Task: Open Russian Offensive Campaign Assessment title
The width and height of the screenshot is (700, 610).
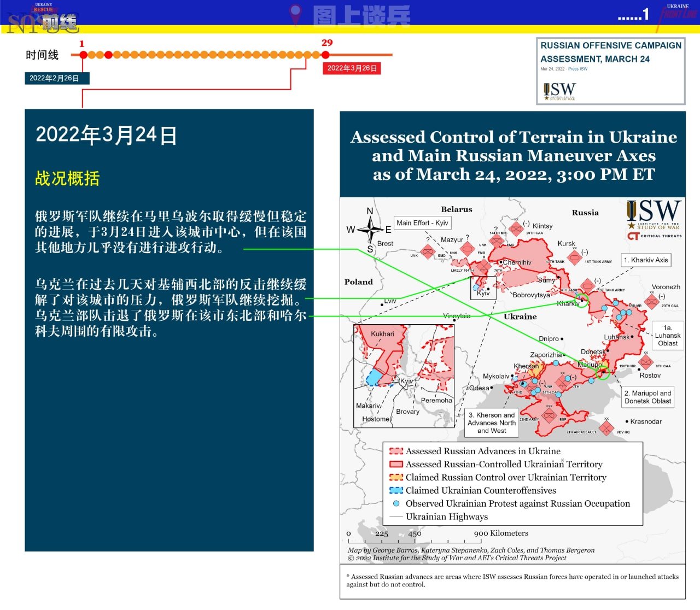Action: coord(611,52)
